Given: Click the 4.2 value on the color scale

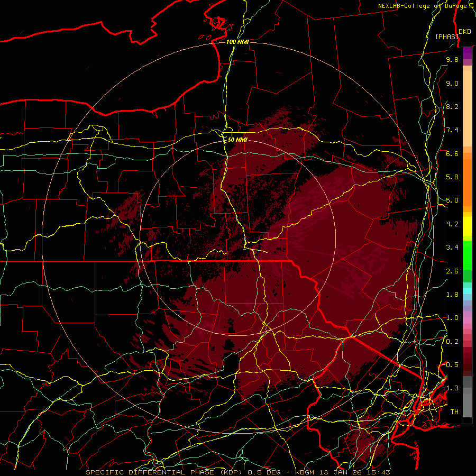Looking at the screenshot, I should [452, 224].
